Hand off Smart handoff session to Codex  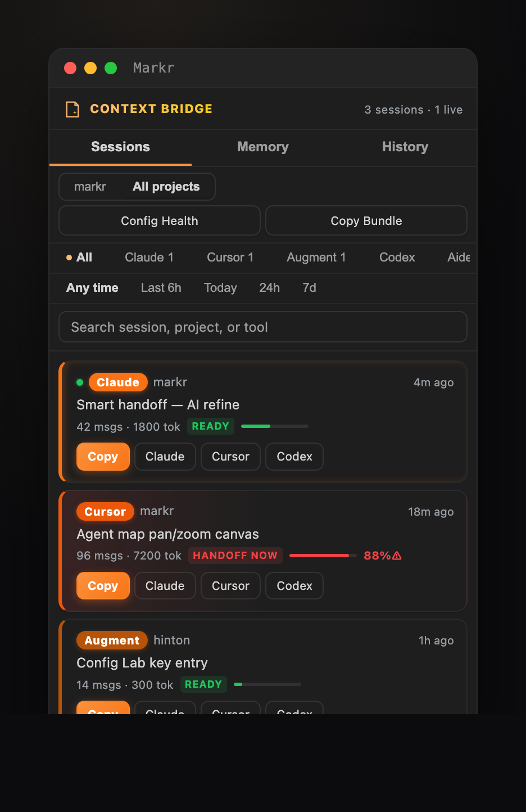click(x=294, y=457)
